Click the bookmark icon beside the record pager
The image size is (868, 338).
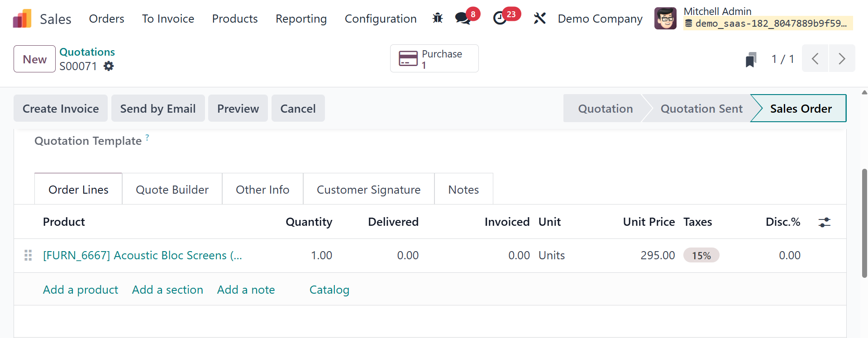pos(751,59)
